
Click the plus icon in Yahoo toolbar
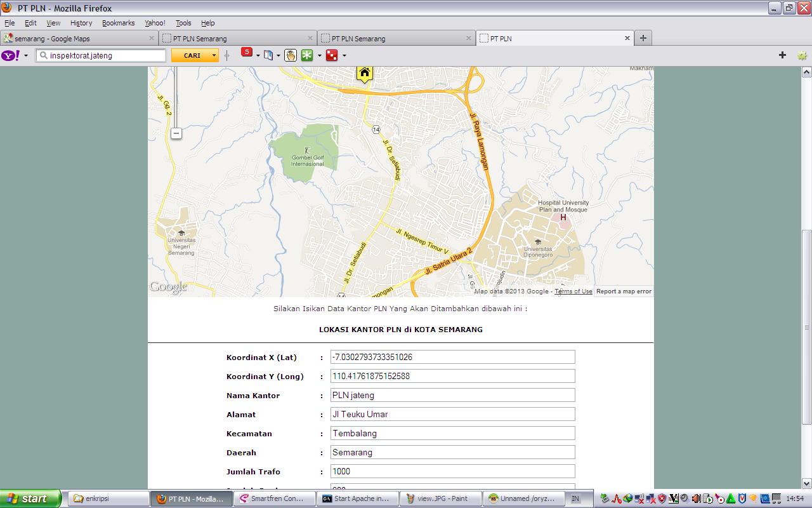[782, 55]
